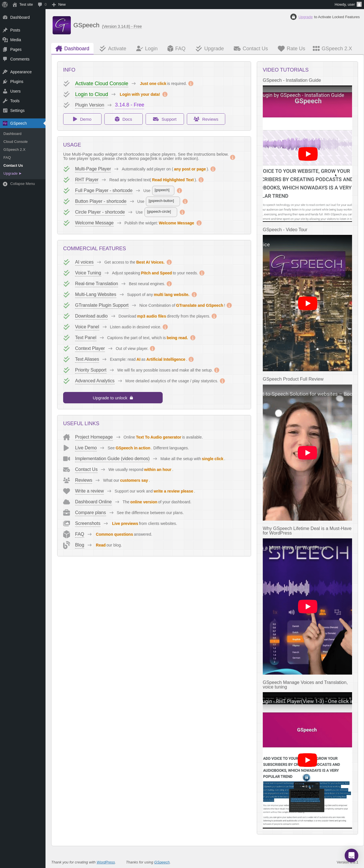Open Login to Cloud link

91,94
